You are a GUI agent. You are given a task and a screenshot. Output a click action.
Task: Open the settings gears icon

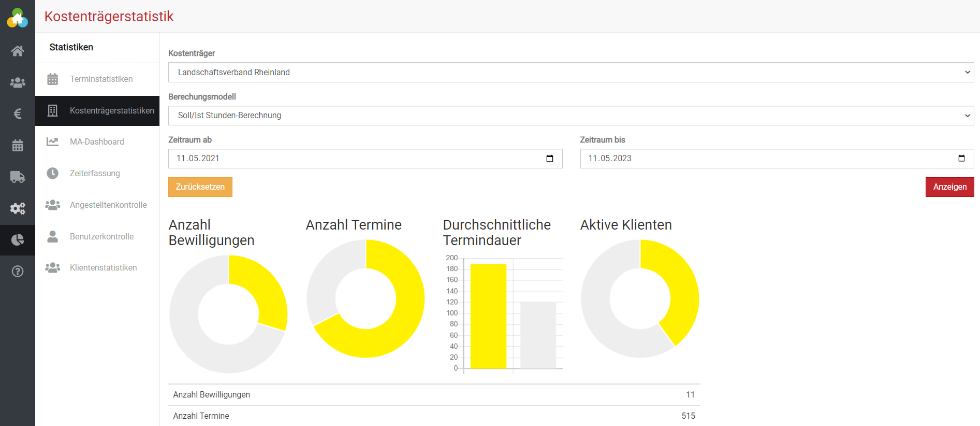pyautogui.click(x=18, y=208)
